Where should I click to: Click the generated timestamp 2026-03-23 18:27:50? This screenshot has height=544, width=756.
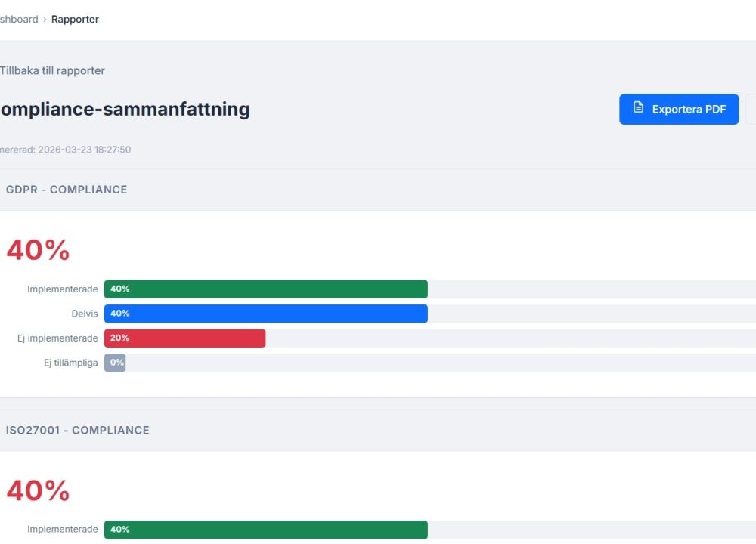coord(85,150)
